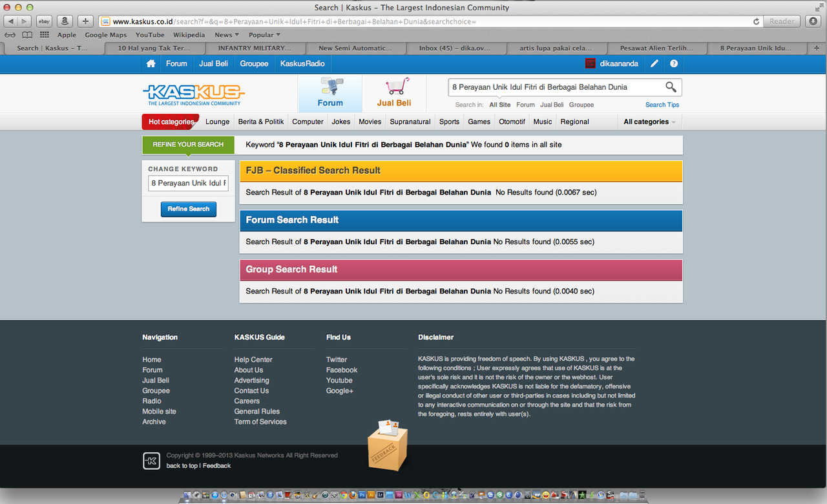Open the Amazon toolbar shortcut
Viewport: 827px width, 504px height.
pos(65,21)
